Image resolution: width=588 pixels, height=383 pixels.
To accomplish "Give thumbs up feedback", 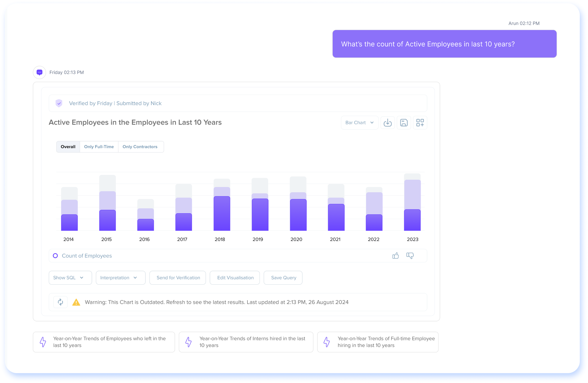I will point(396,256).
